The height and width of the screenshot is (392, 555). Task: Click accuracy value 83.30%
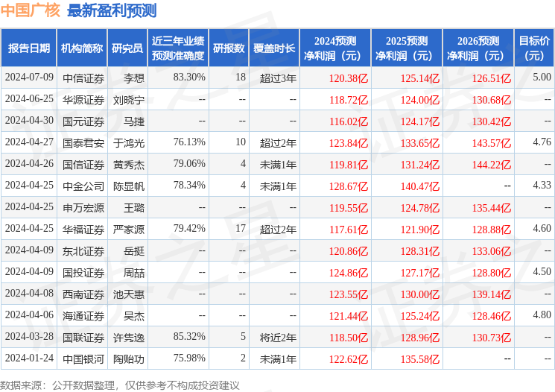189,77
